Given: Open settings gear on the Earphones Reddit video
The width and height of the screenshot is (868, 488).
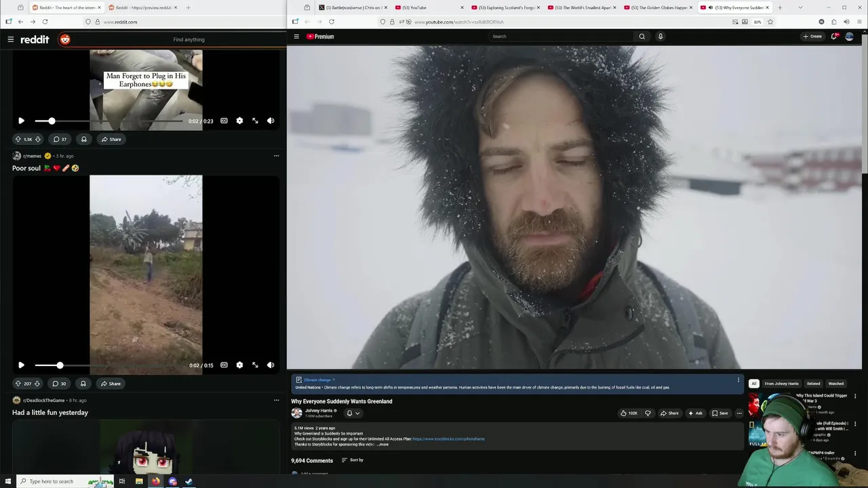Looking at the screenshot, I should [239, 121].
